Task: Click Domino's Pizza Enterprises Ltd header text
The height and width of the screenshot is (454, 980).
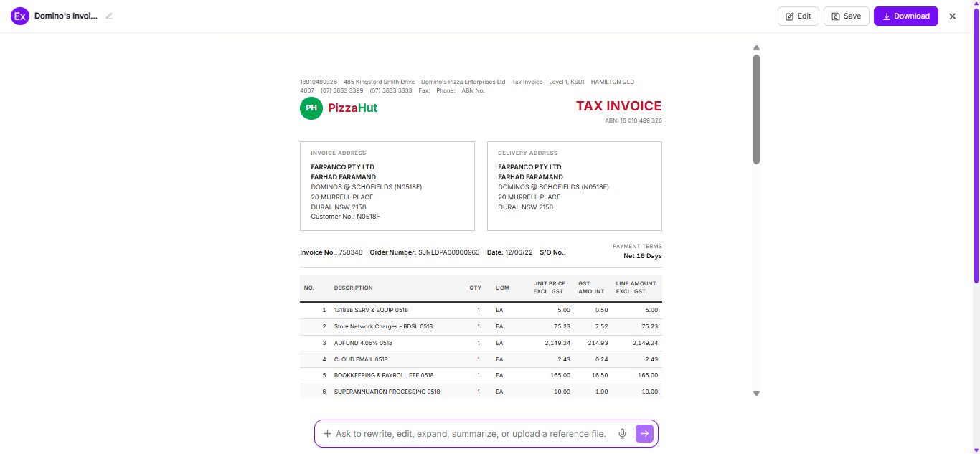Action: coord(463,82)
